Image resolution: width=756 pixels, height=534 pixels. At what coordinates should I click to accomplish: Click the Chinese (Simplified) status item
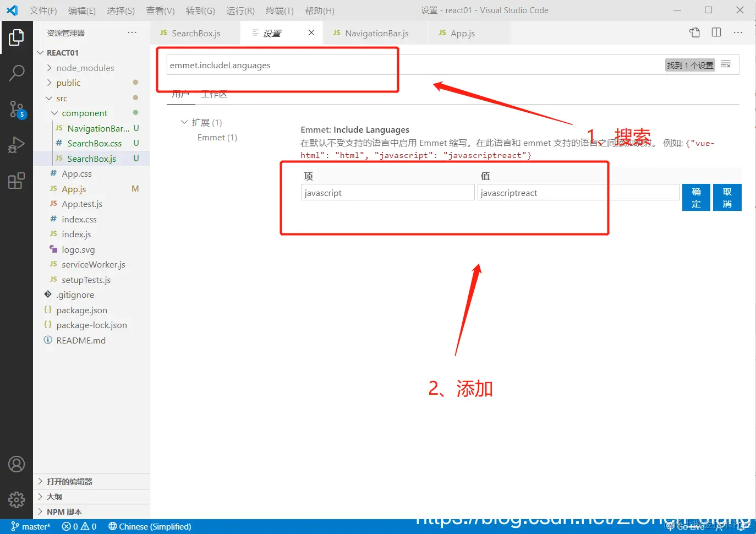[x=150, y=526]
